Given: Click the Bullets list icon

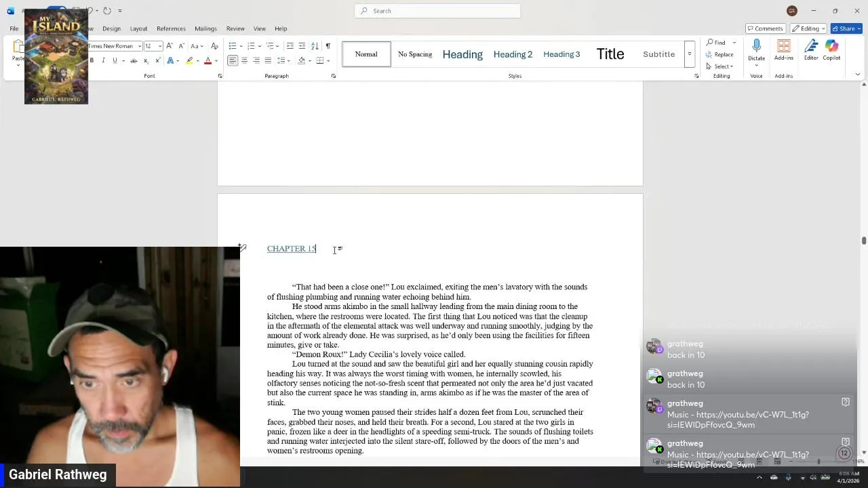Looking at the screenshot, I should [232, 46].
